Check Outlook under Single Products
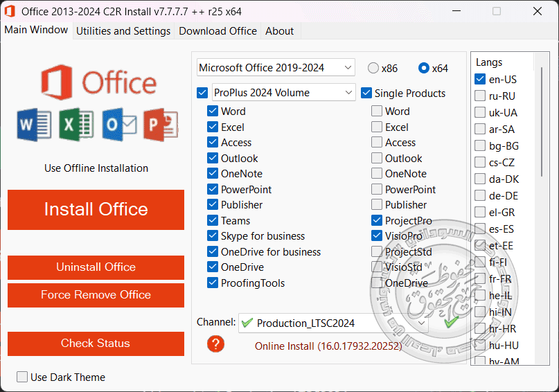The height and width of the screenshot is (392, 559). click(377, 158)
